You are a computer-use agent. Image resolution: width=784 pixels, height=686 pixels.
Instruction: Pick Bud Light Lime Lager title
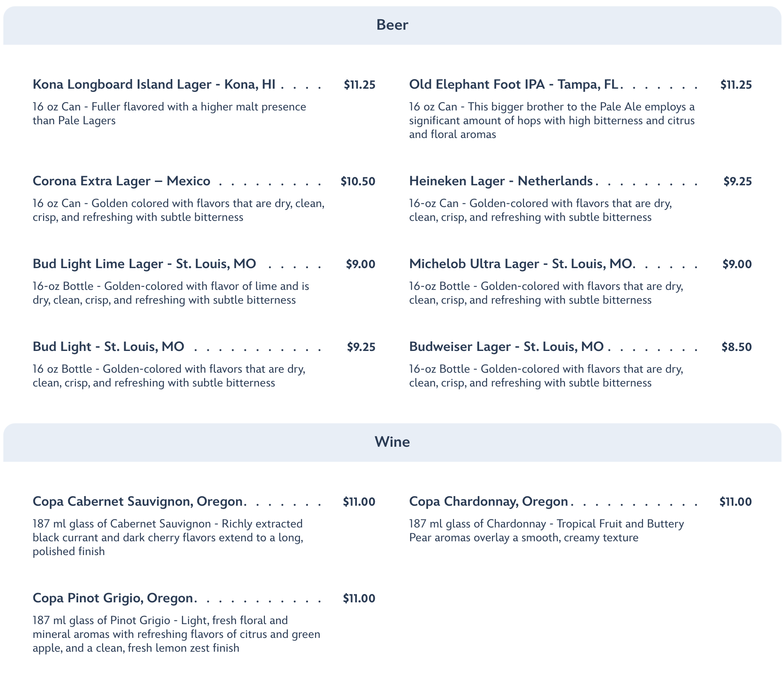(x=144, y=264)
